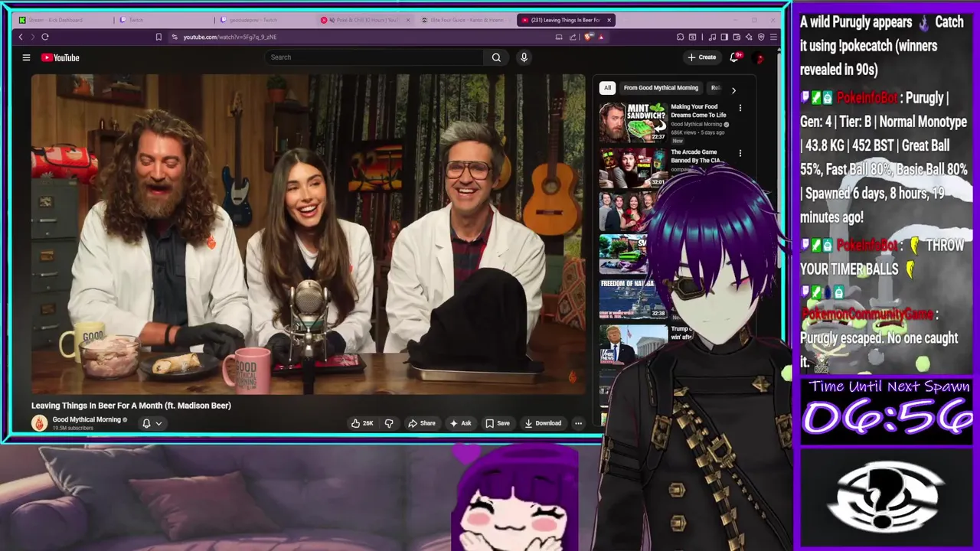Open the Good Mythical Morning channel name link
Image resolution: width=980 pixels, height=551 pixels.
click(x=87, y=419)
